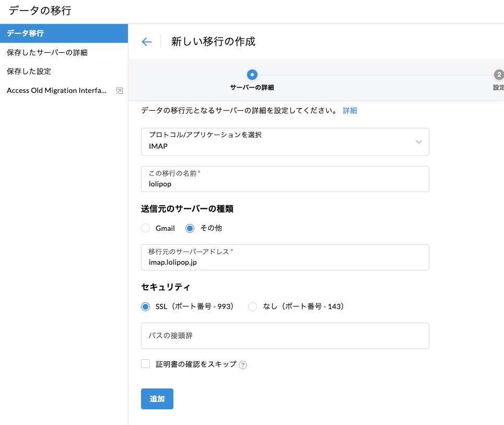Open the プロトコル/アプリケーションを選択 combo box
504x425 pixels.
coord(285,141)
